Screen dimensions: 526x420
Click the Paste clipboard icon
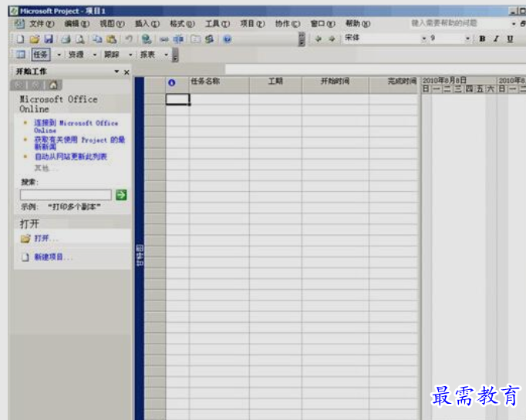[111, 39]
